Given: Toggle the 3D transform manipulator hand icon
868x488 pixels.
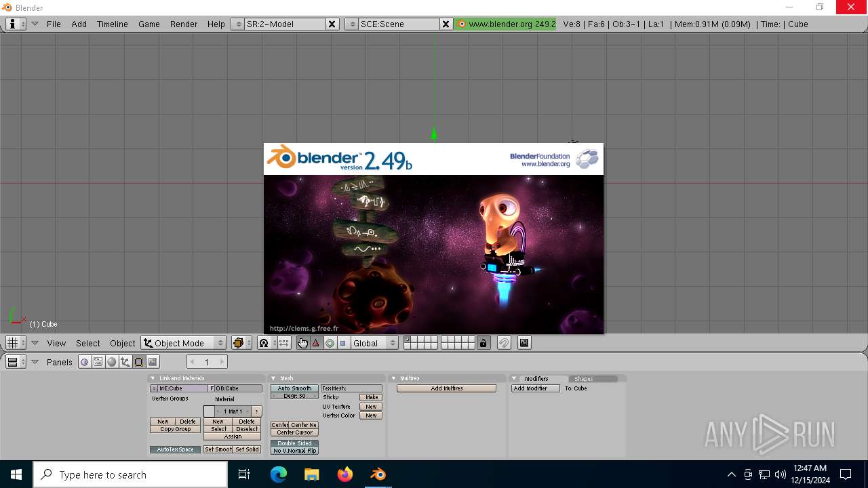Looking at the screenshot, I should click(302, 343).
